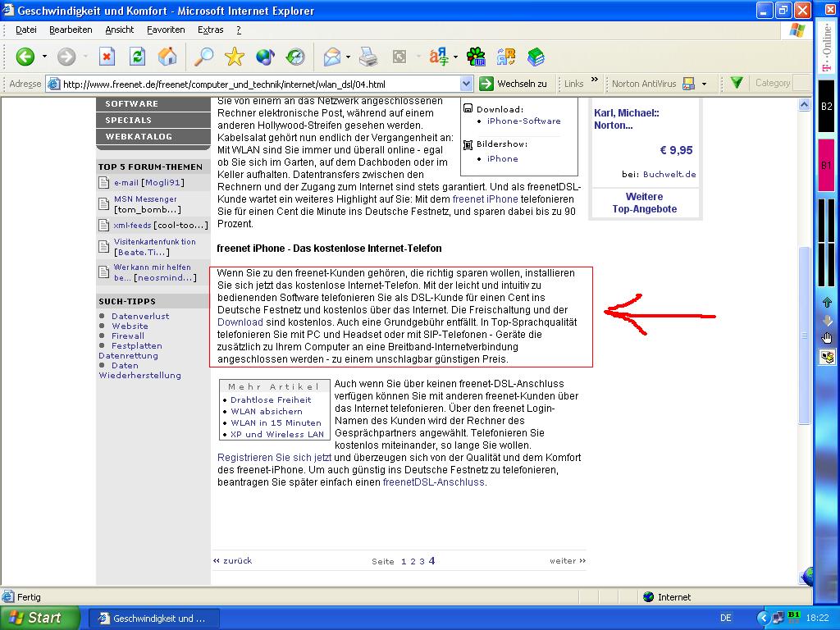Image resolution: width=840 pixels, height=630 pixels.
Task: Open the Firewall search tip link
Action: pos(127,336)
